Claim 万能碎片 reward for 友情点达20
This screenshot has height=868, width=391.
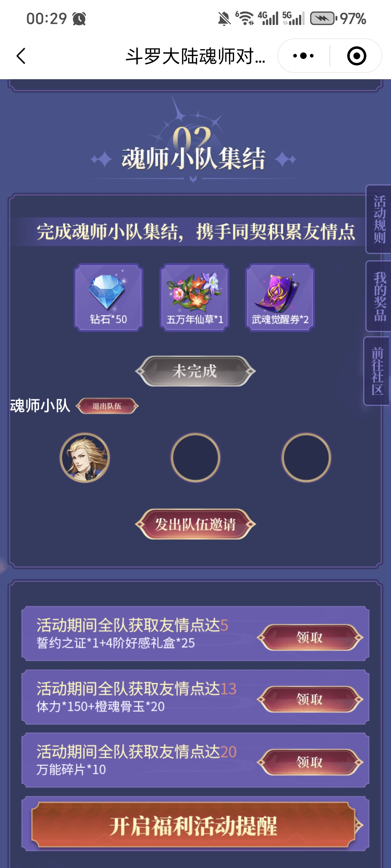[x=310, y=762]
